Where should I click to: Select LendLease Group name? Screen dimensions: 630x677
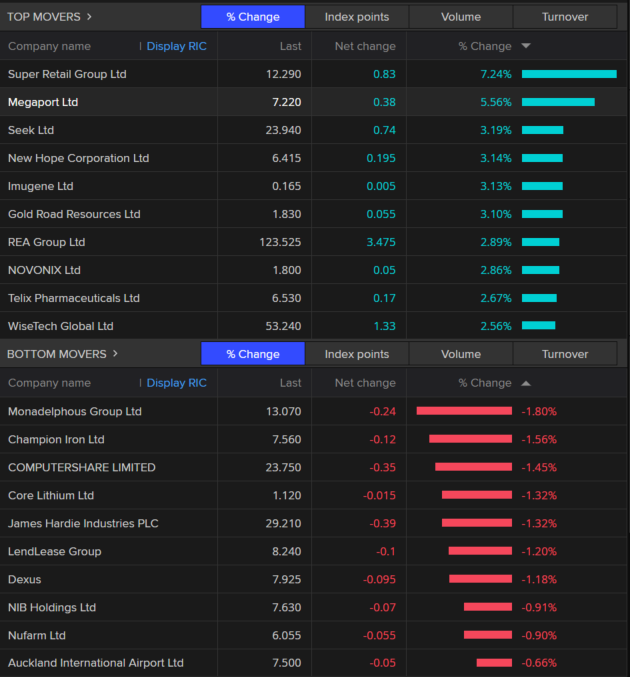click(x=55, y=551)
